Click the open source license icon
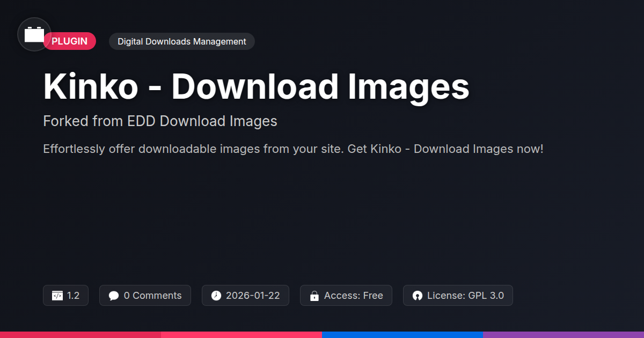 pyautogui.click(x=417, y=296)
